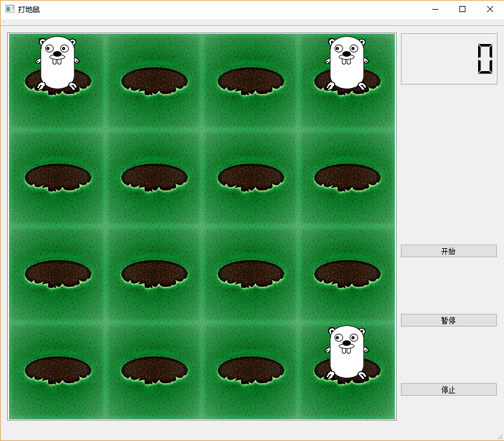Stop the game with the 停止 button
The width and height of the screenshot is (504, 441).
coord(449,390)
